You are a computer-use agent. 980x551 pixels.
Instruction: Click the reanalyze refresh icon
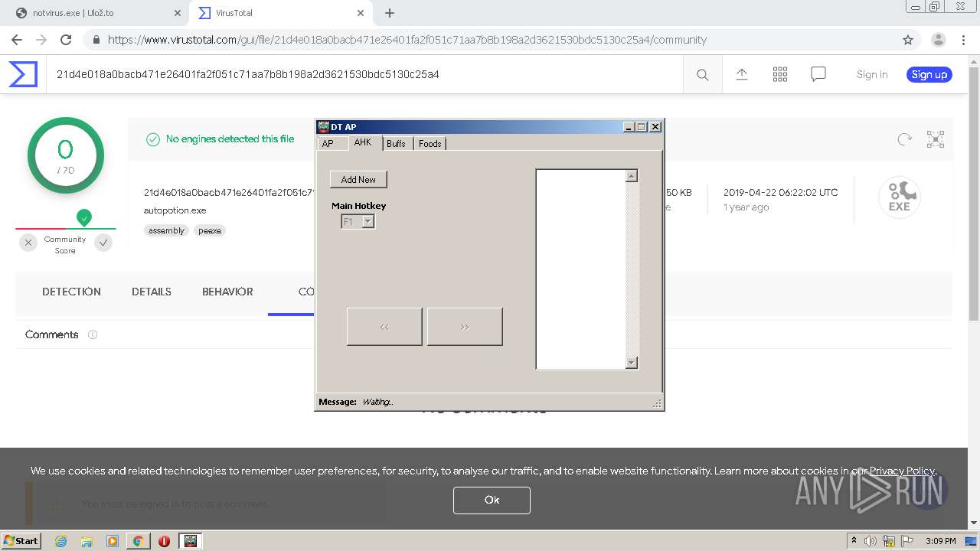(905, 139)
